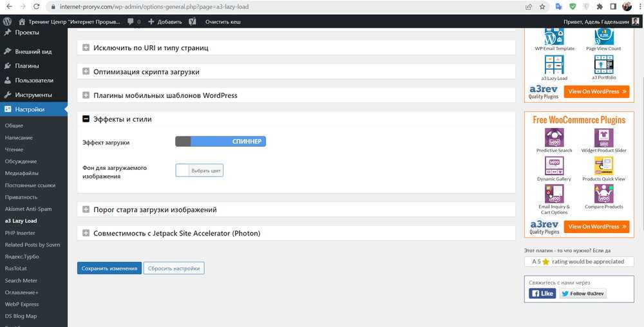Open the Page View Count plugin icon

coord(603,36)
